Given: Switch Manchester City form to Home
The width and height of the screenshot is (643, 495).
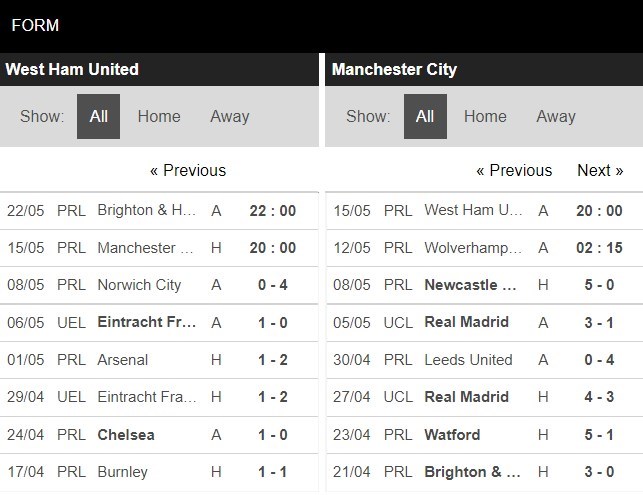Looking at the screenshot, I should 485,117.
